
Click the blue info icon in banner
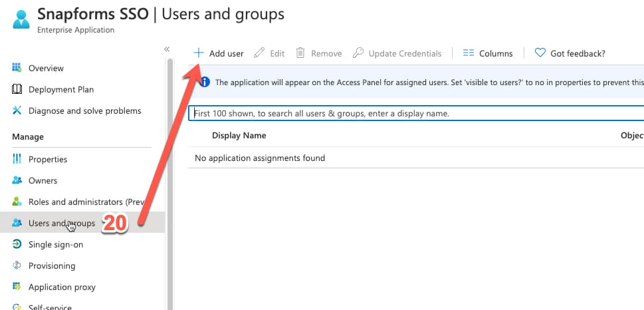tap(204, 82)
